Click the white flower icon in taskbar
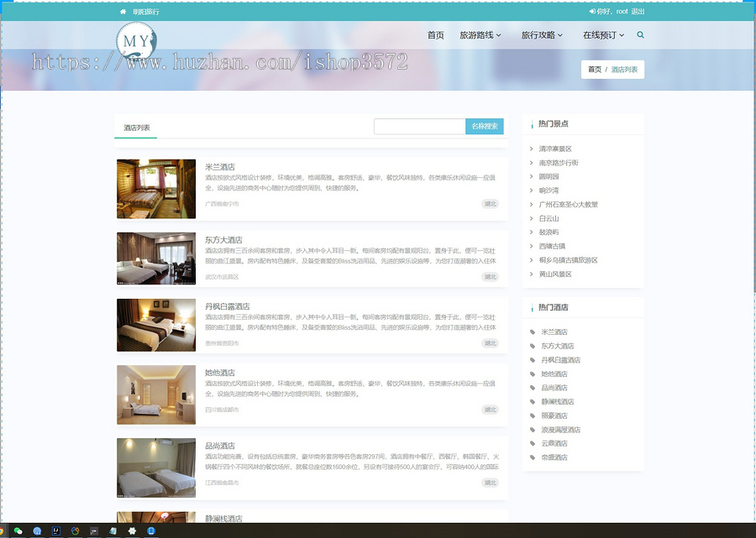The width and height of the screenshot is (756, 538). click(132, 530)
